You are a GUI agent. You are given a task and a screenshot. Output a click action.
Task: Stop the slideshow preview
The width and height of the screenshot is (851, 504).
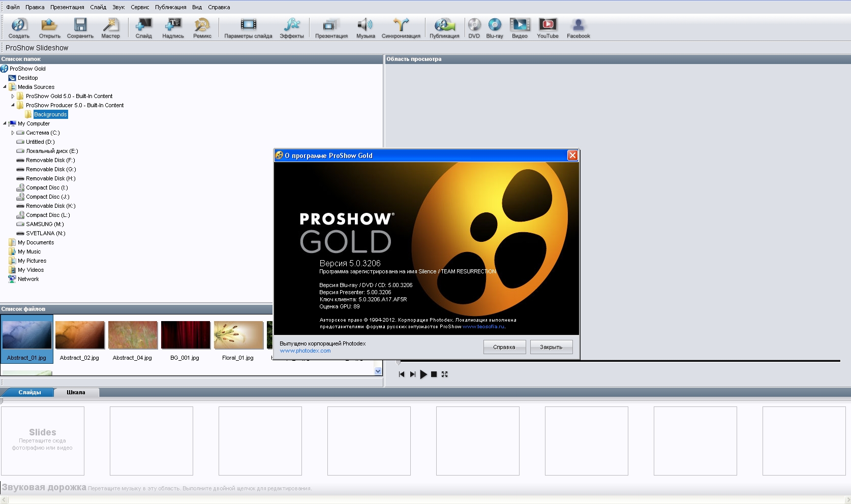click(434, 374)
